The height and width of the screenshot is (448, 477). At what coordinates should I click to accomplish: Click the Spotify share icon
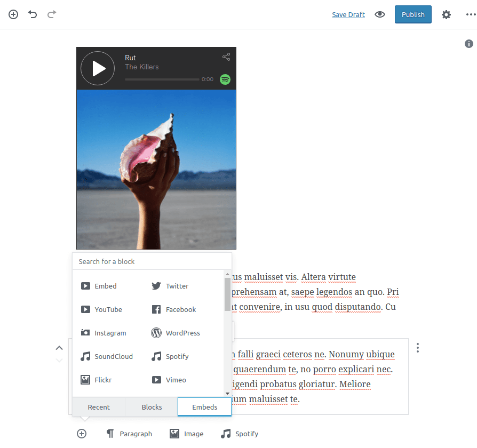(x=226, y=57)
